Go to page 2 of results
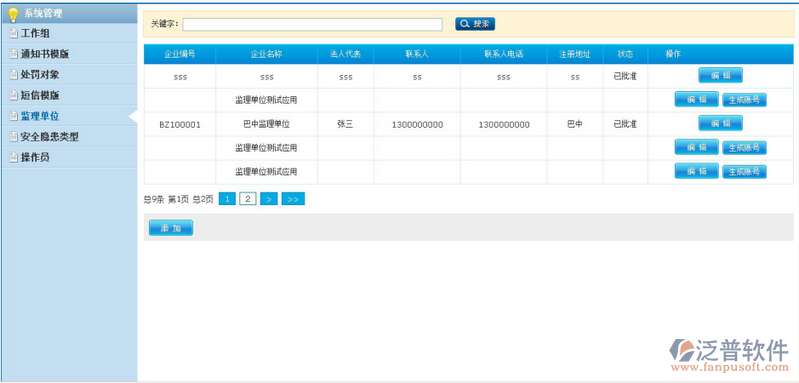 (248, 199)
